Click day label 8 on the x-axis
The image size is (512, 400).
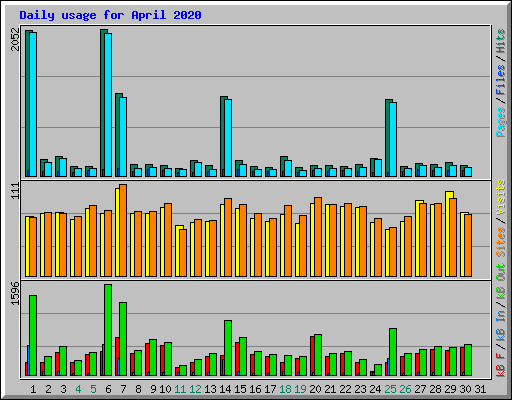coord(138,389)
